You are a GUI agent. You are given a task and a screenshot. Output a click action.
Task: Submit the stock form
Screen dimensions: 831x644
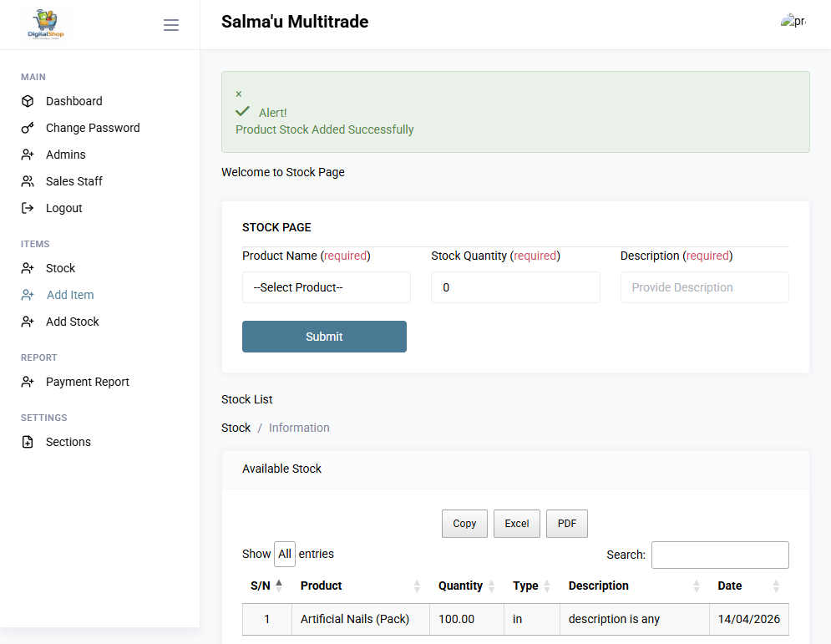[324, 337]
